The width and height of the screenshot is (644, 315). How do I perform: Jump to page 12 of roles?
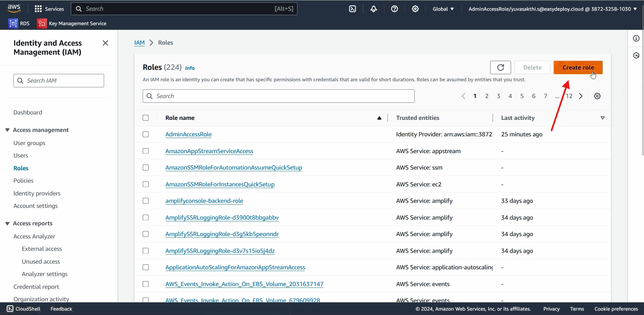point(569,96)
